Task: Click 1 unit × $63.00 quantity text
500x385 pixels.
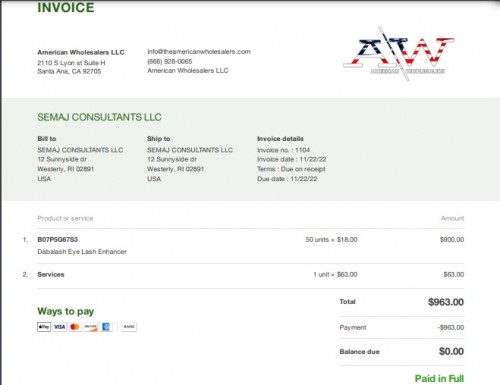Action: click(335, 275)
